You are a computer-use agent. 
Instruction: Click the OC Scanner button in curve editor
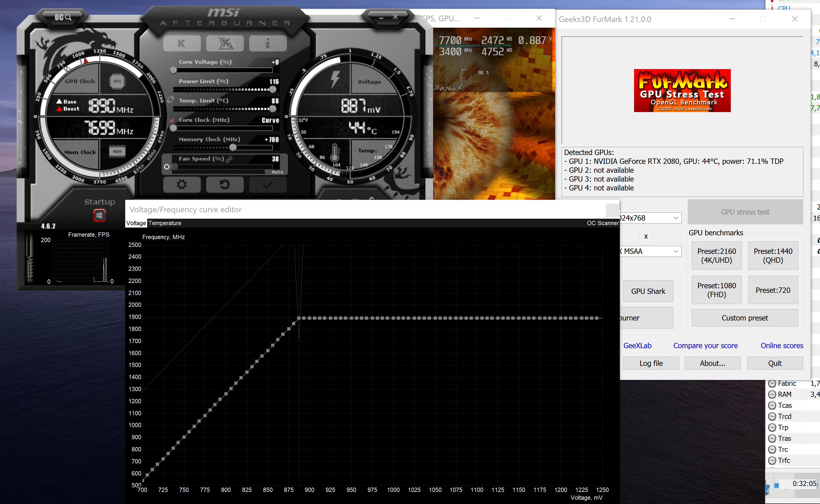pyautogui.click(x=602, y=223)
